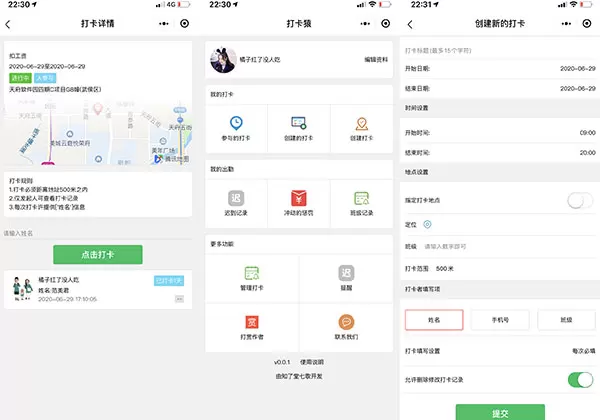The image size is (600, 420).
Task: Deselect the 姓名 required field option
Action: click(x=434, y=320)
